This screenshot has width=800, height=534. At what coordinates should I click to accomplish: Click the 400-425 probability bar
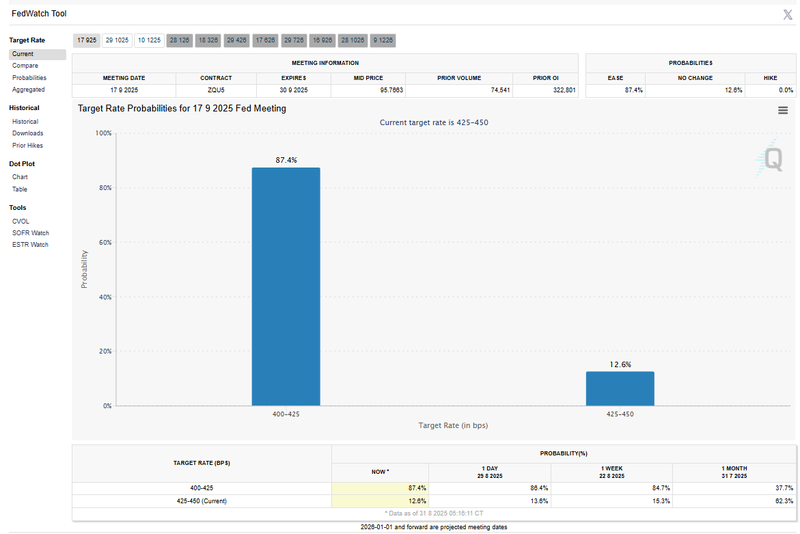pyautogui.click(x=286, y=286)
